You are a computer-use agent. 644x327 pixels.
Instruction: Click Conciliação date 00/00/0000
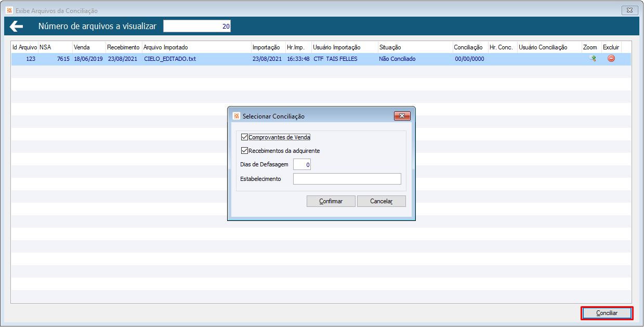[469, 59]
